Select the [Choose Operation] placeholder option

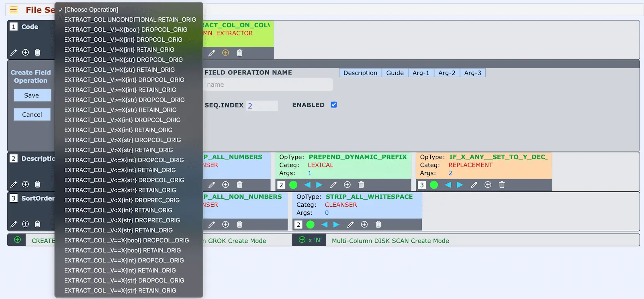click(129, 9)
